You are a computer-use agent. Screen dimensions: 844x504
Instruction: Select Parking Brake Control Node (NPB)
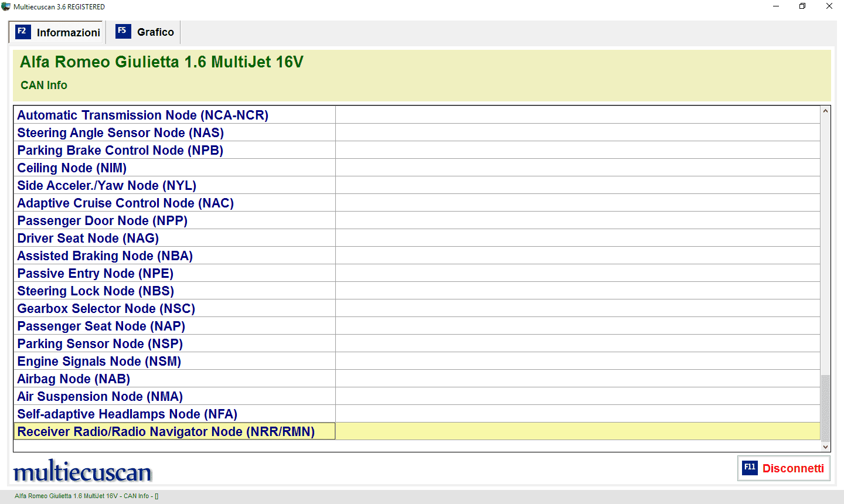point(417,150)
